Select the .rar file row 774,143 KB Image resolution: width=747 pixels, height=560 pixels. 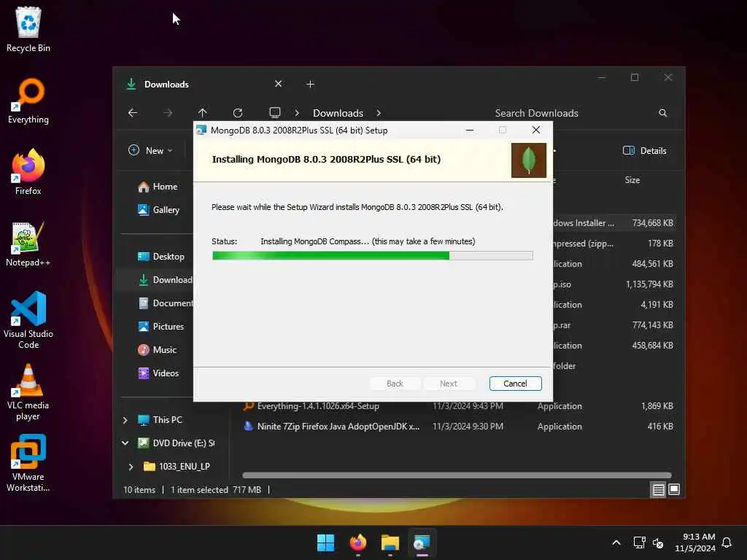[x=614, y=325]
